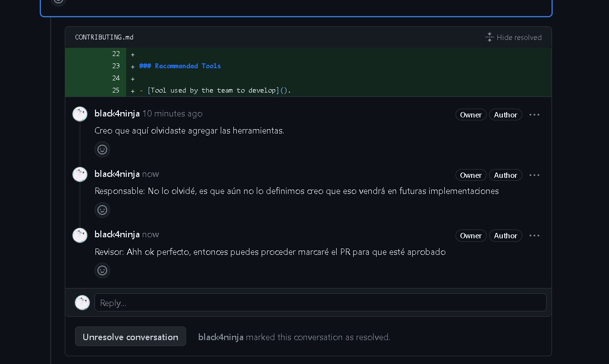
Task: Open options menu for "Creo que aquí" comment
Action: click(534, 115)
